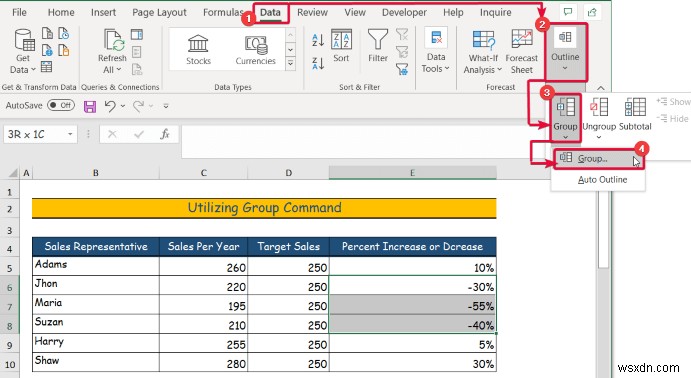Sort A to Z ascending
Screen dimensions: 691x378
(318, 40)
